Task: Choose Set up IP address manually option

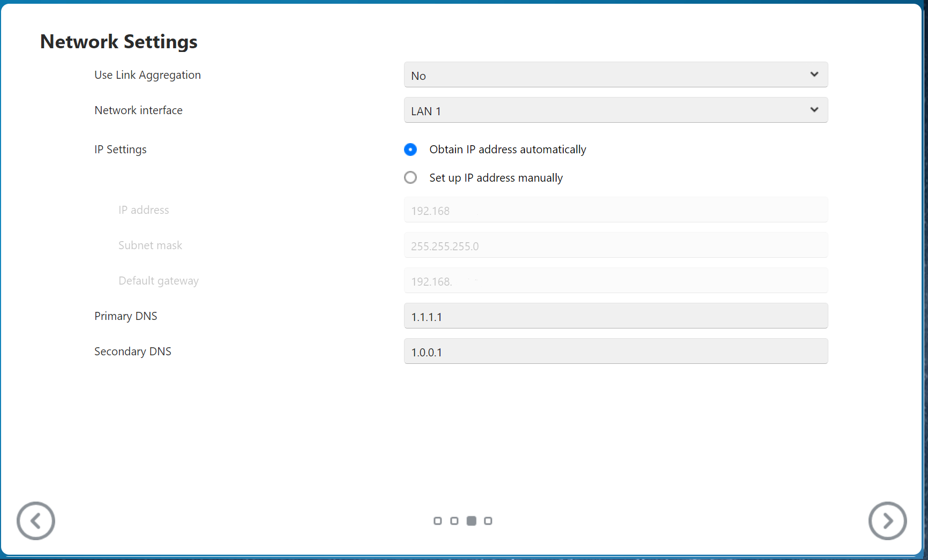Action: click(410, 177)
